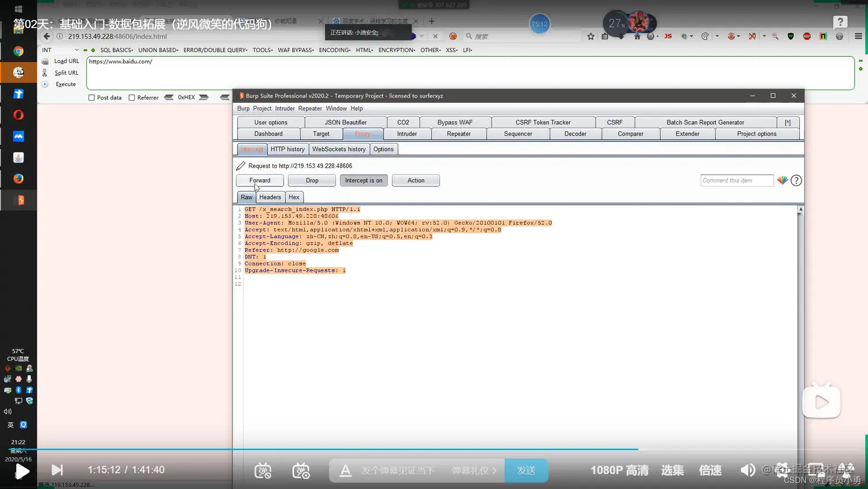Click the Comment this item field
Viewport: 868px width, 489px height.
click(737, 180)
